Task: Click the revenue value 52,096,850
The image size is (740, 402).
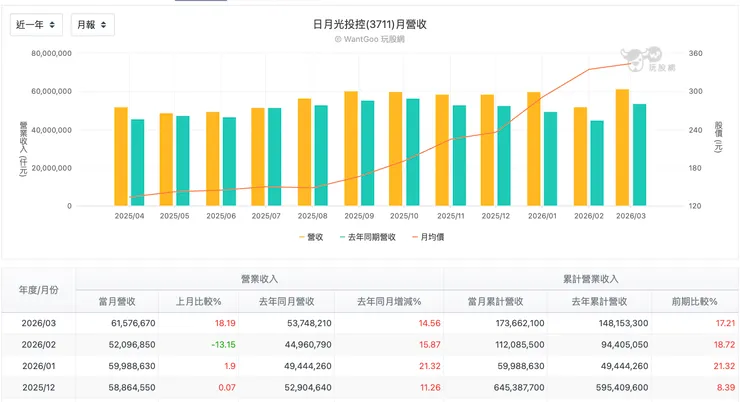Action: pos(132,344)
